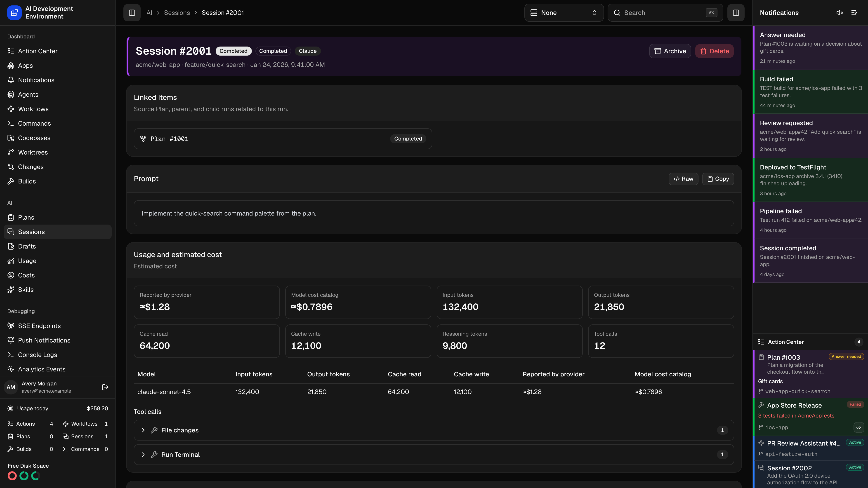868x488 pixels.
Task: Click the Action Center panel header
Action: click(810, 342)
